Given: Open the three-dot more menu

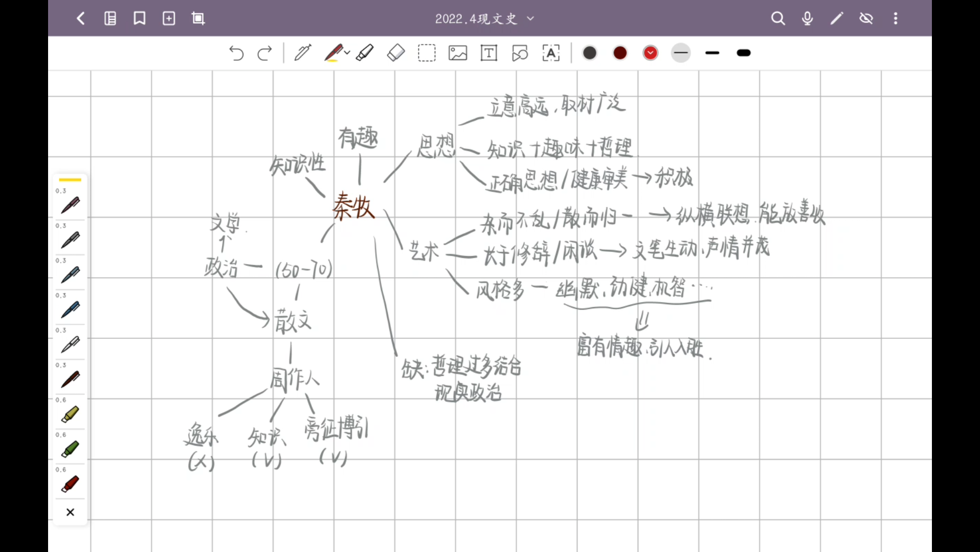Looking at the screenshot, I should pos(896,19).
